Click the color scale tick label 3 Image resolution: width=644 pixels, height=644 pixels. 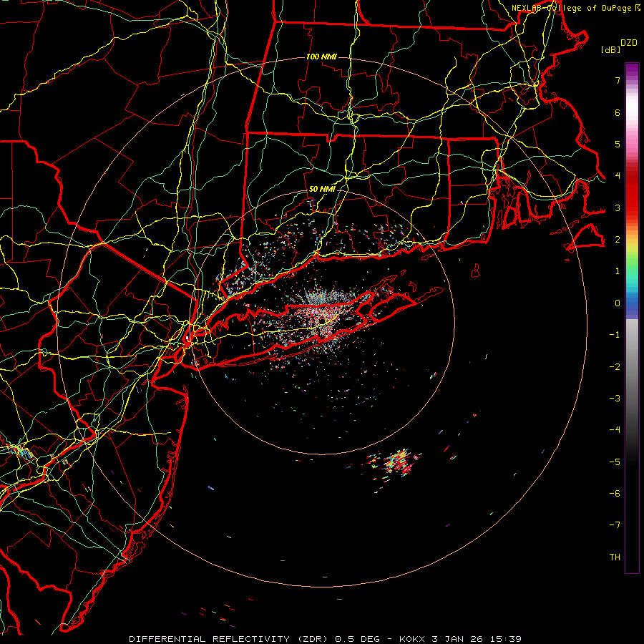tap(618, 208)
